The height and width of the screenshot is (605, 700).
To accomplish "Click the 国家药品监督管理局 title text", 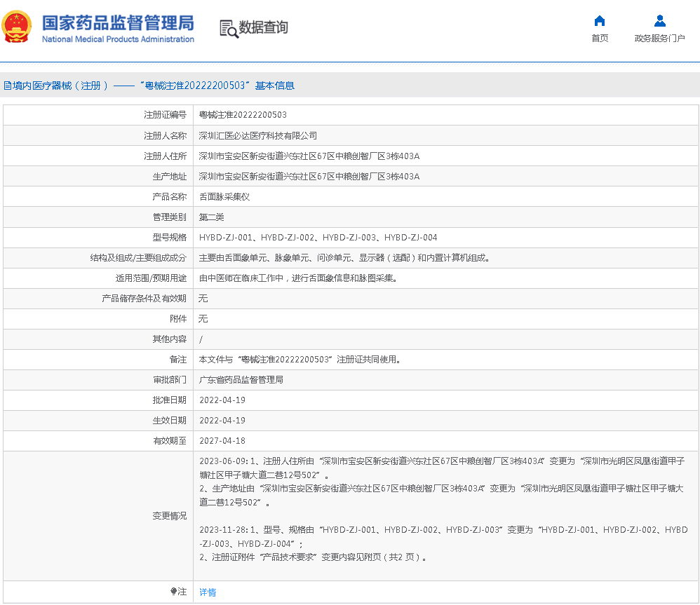I will [118, 22].
